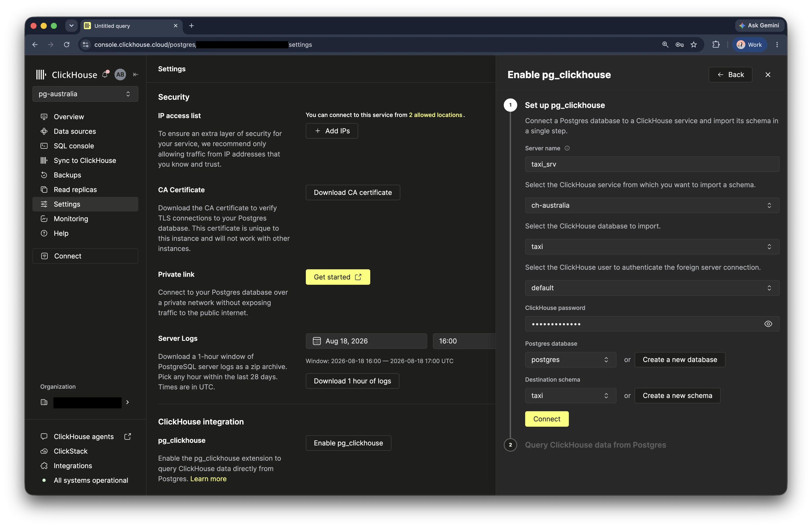This screenshot has height=528, width=812.
Task: Open Data sources page
Action: [85, 131]
